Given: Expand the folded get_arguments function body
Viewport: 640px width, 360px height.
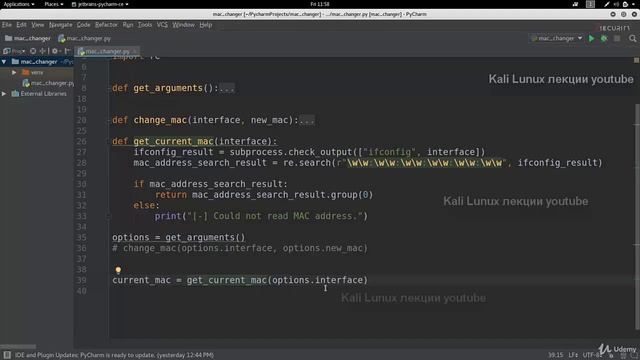Looking at the screenshot, I should [227, 88].
